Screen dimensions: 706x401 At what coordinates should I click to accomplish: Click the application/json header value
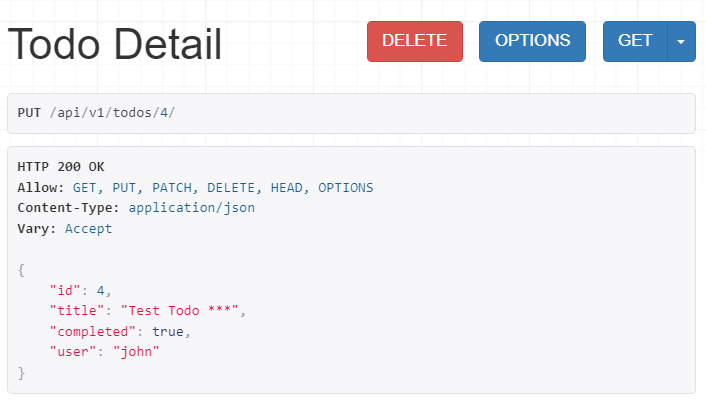pos(192,208)
